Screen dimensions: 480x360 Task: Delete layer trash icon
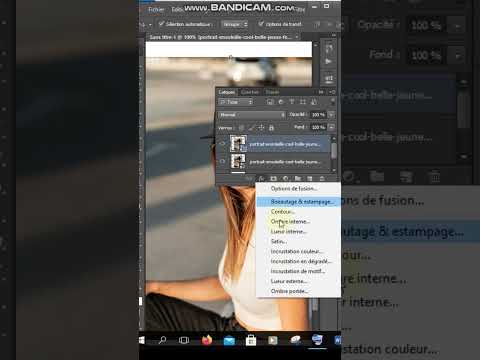(322, 179)
